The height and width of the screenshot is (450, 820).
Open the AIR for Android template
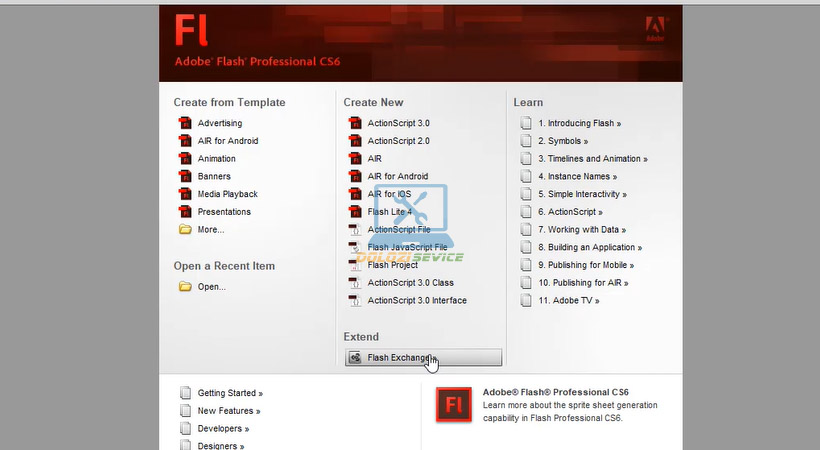click(x=227, y=141)
